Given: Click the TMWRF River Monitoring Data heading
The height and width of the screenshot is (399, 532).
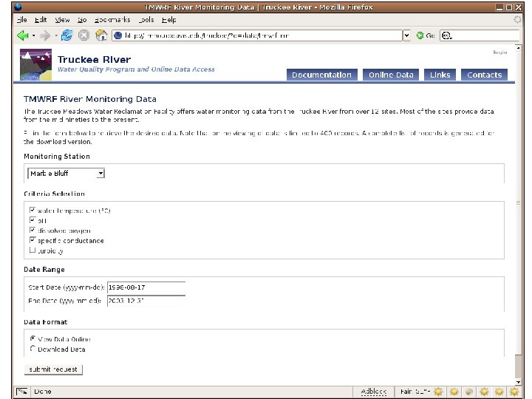Looking at the screenshot, I should click(90, 99).
